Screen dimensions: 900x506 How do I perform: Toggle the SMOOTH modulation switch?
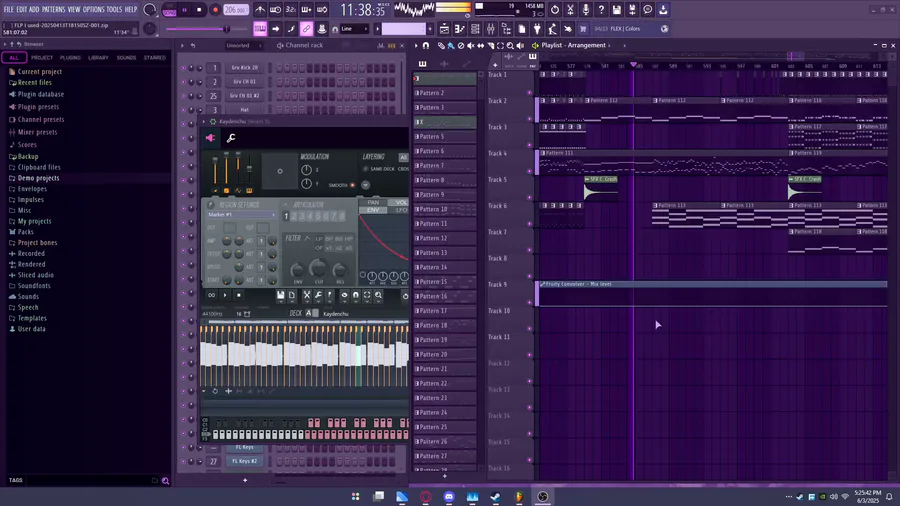pyautogui.click(x=352, y=185)
